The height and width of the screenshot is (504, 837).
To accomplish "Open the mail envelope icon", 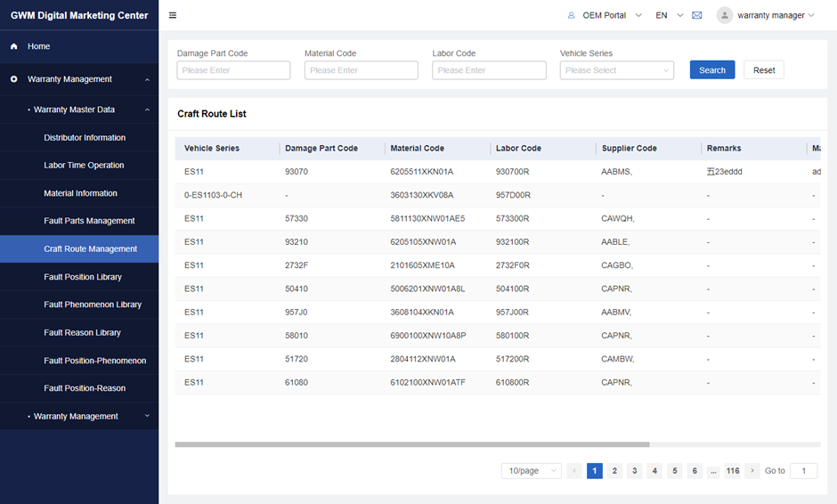I will 696,15.
